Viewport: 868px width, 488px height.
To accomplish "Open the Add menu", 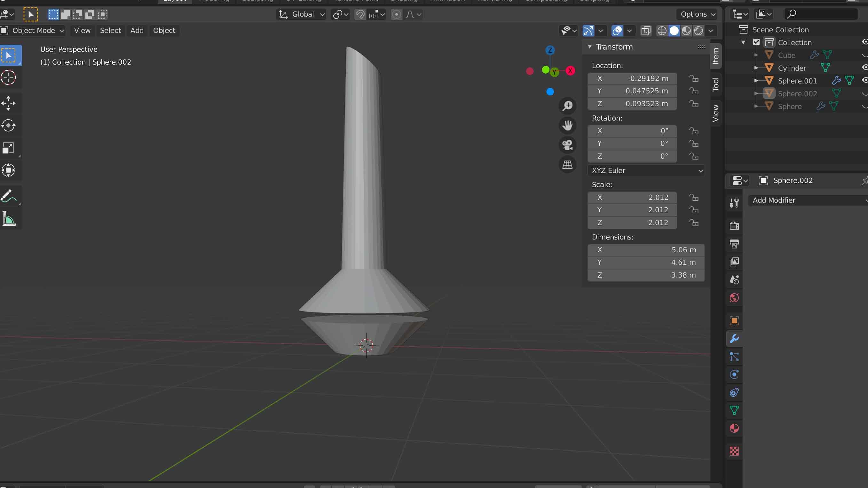I will 137,30.
